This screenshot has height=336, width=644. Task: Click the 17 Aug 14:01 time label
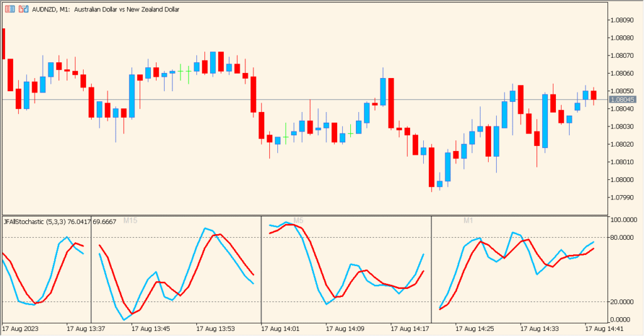point(280,328)
